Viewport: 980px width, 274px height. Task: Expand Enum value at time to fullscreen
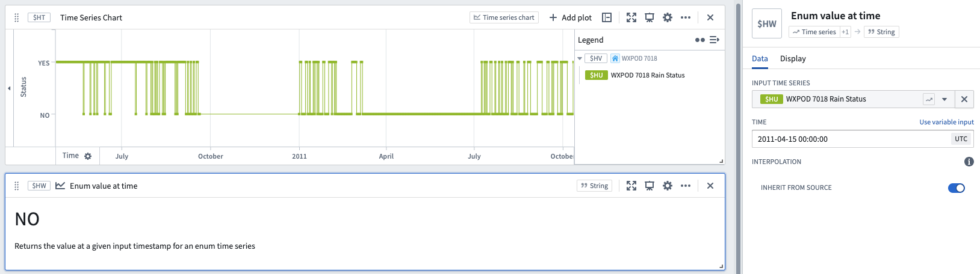click(x=631, y=186)
